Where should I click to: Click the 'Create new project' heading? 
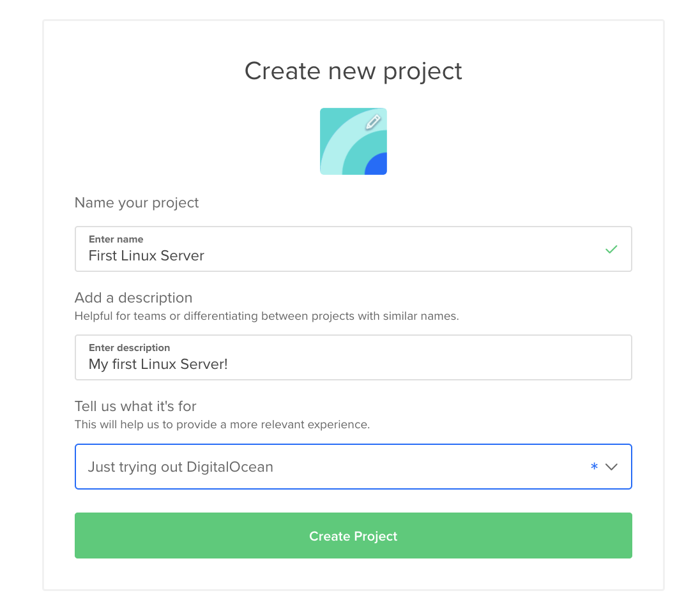point(353,70)
